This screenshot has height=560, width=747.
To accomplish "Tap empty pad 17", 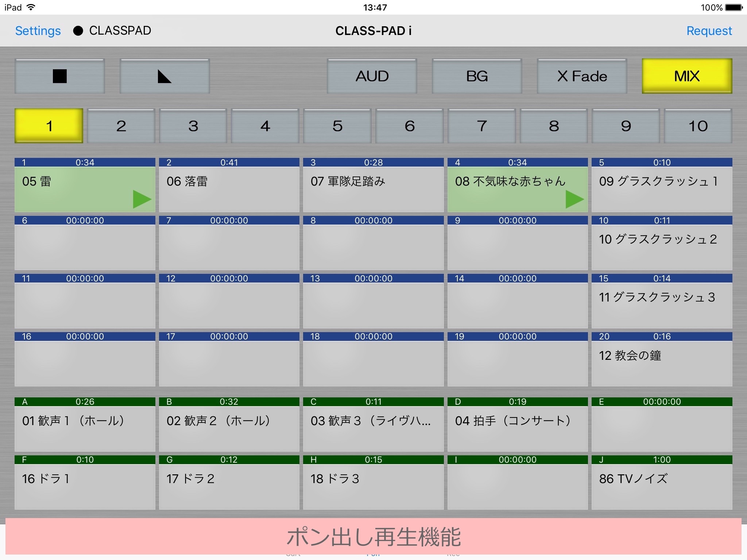I will 229,359.
